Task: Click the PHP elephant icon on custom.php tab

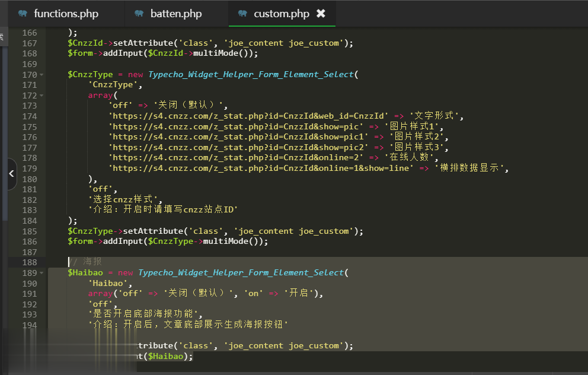Action: [242, 14]
